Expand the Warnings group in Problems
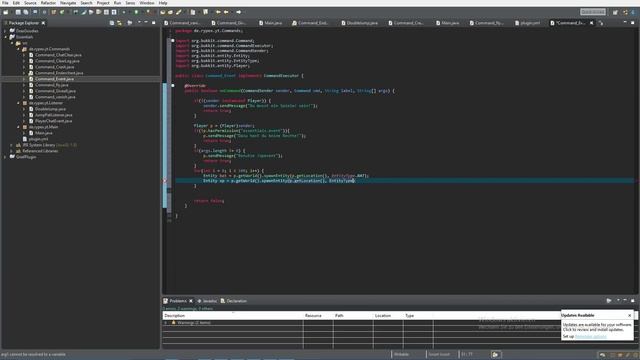 click(166, 322)
